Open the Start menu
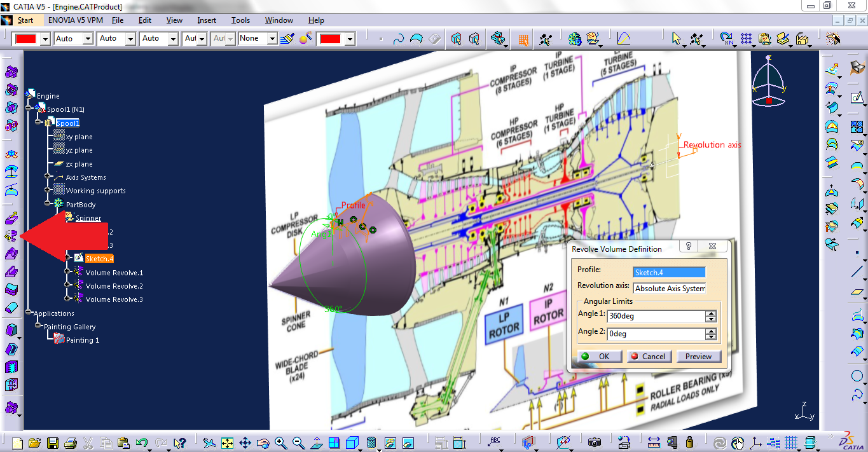The image size is (868, 452). pyautogui.click(x=25, y=20)
